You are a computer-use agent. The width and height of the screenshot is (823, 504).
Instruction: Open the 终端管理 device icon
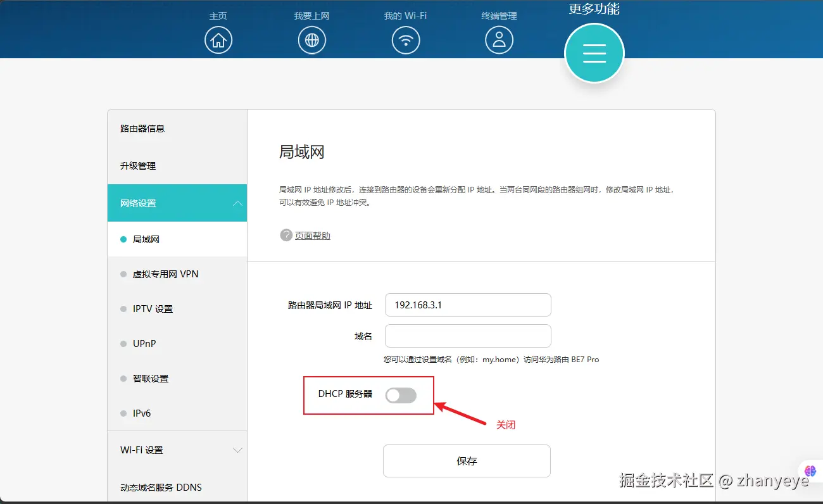499,39
